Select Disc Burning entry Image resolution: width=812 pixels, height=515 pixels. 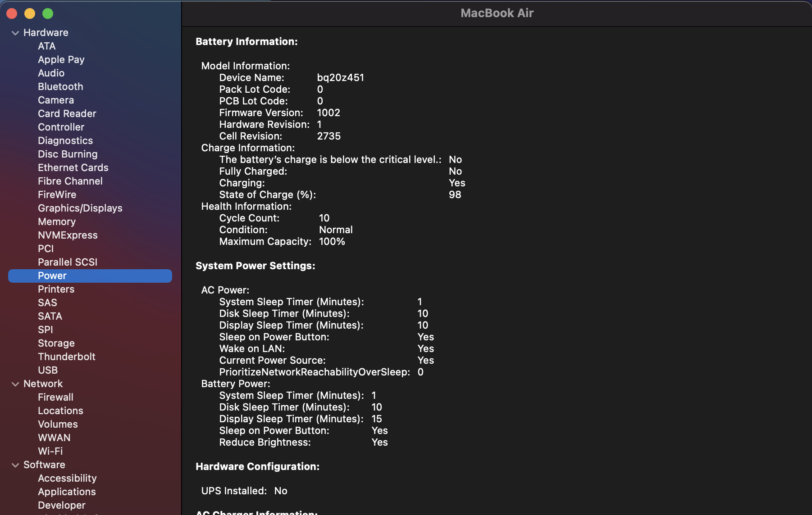point(68,154)
